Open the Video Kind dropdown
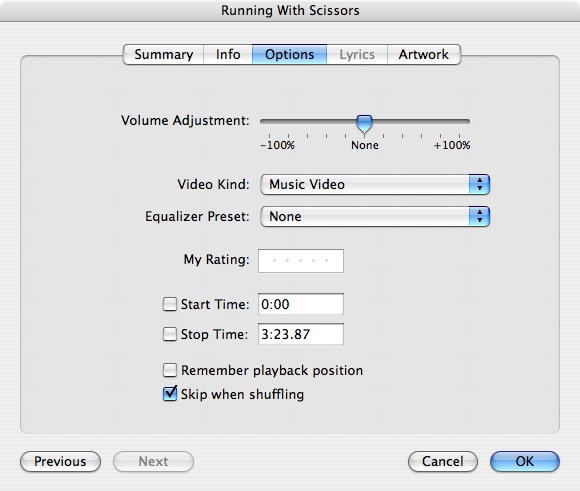This screenshot has height=491, width=580. 375,184
